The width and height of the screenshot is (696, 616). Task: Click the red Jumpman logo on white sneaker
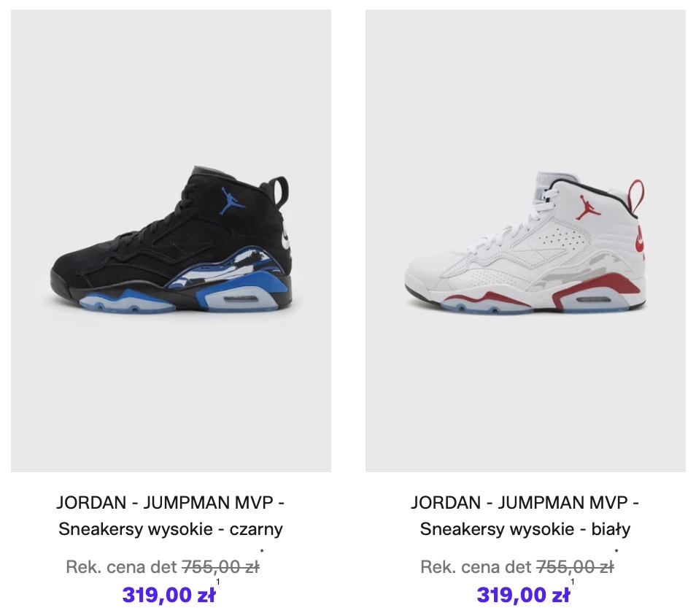click(x=588, y=208)
